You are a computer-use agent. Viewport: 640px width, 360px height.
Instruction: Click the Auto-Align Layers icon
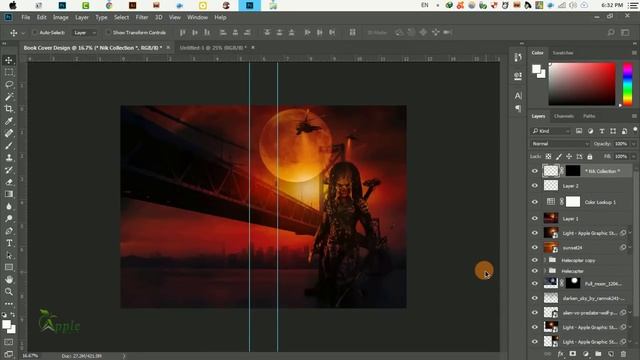[x=352, y=32]
